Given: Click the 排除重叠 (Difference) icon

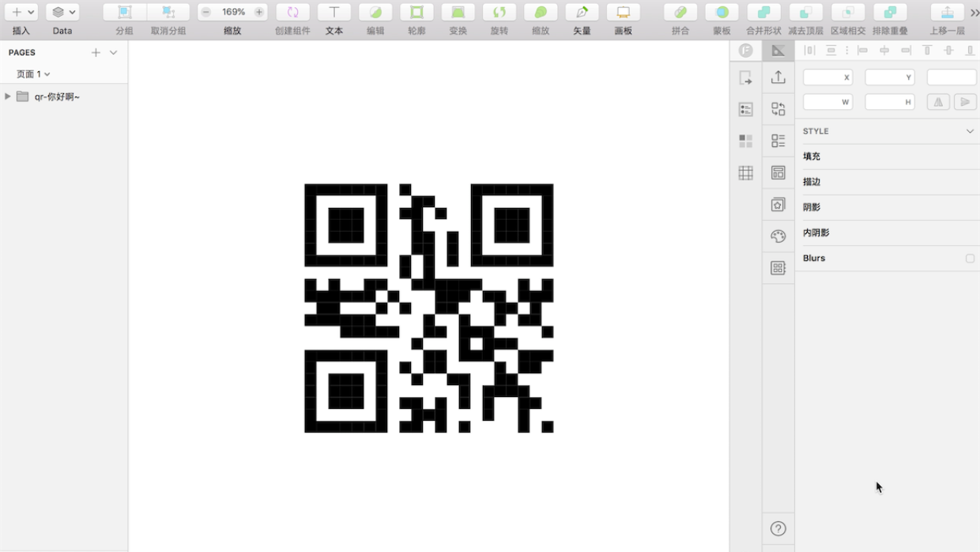Looking at the screenshot, I should click(890, 12).
